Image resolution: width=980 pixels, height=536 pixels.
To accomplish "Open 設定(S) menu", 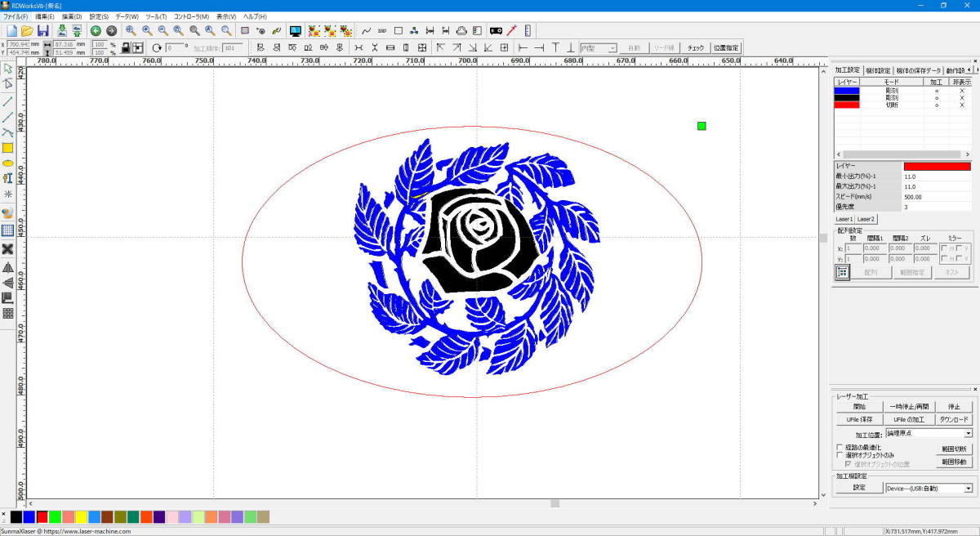I will (99, 16).
